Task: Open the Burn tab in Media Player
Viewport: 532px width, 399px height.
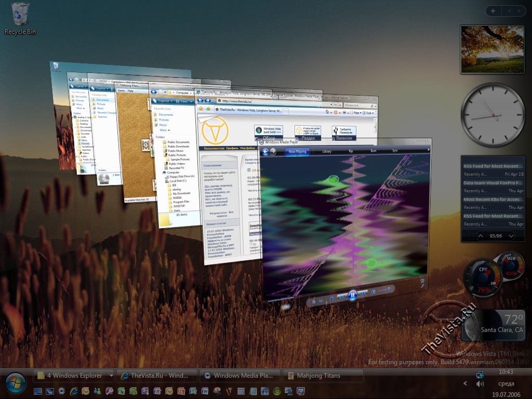Action: (x=373, y=151)
